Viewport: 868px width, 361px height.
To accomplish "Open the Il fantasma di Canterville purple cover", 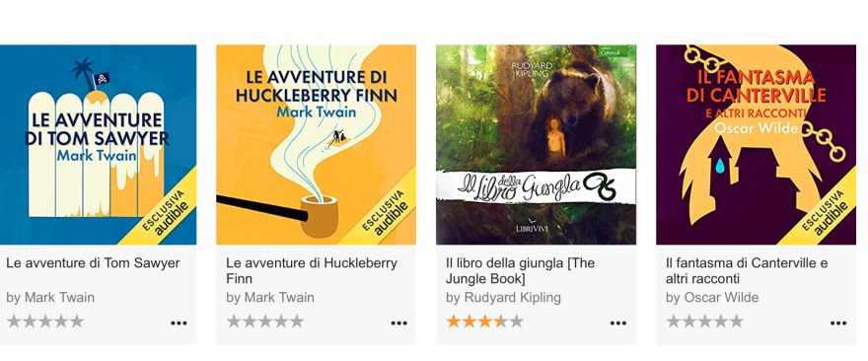I will pyautogui.click(x=757, y=145).
